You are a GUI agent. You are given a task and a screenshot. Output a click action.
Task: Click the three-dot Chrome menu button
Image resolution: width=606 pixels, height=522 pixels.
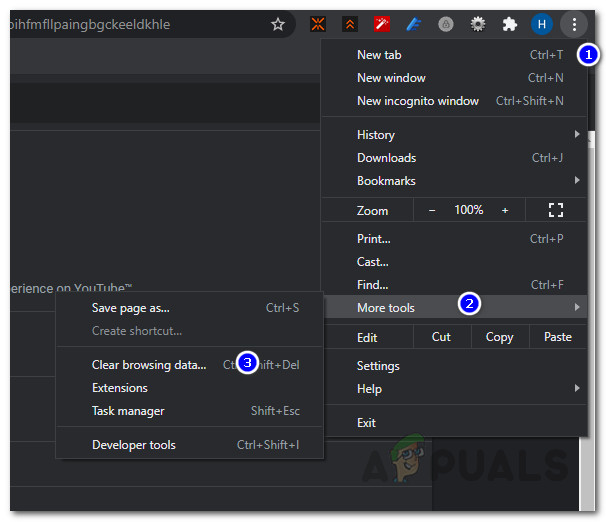573,24
